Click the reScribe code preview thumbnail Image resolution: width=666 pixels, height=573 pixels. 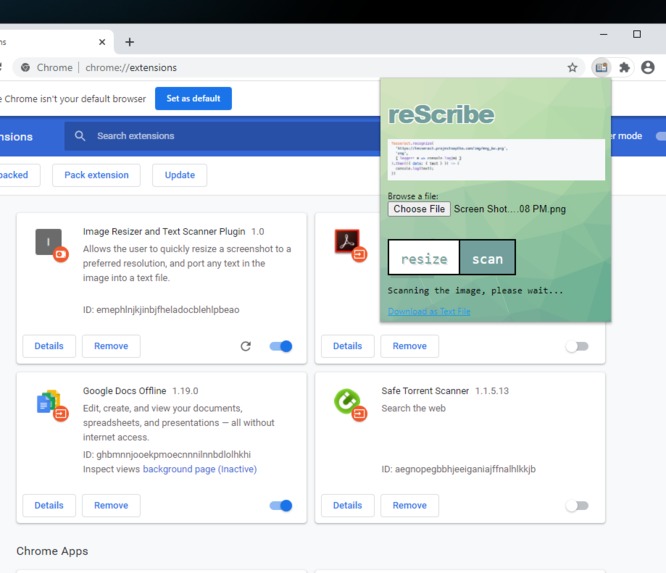[x=496, y=160]
